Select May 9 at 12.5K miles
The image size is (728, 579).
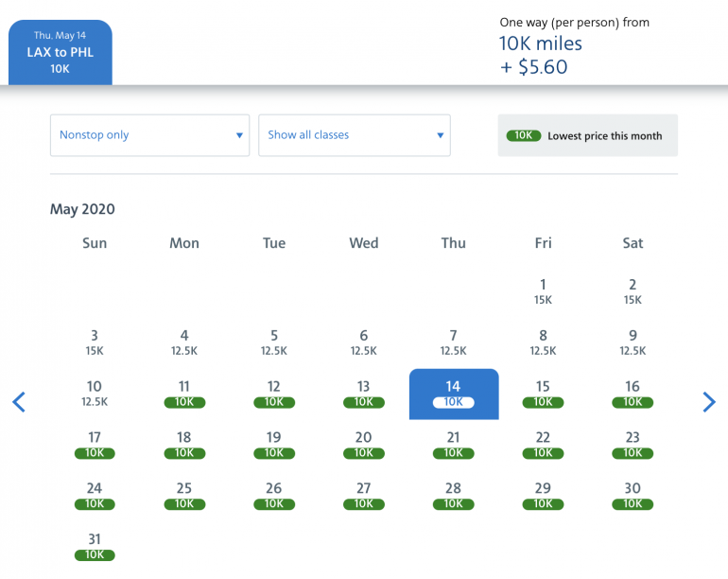point(633,342)
